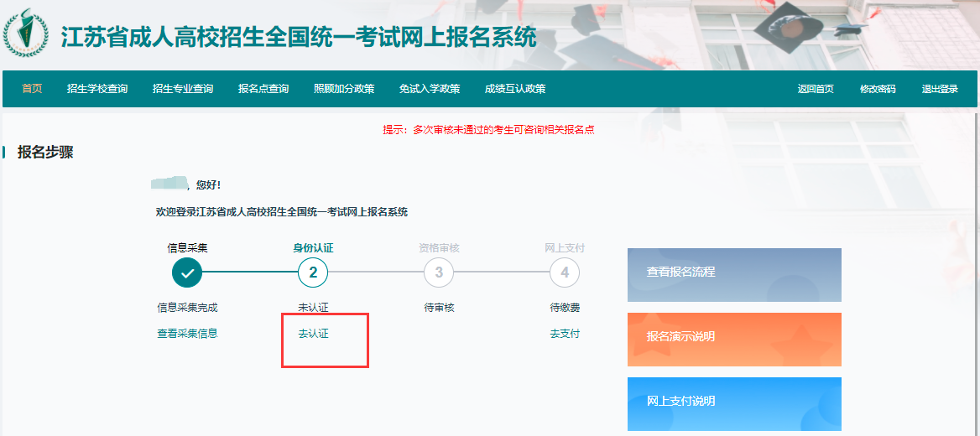Screen dimensions: 980x436
Task: Click step 2 identity verification circle
Action: [313, 272]
